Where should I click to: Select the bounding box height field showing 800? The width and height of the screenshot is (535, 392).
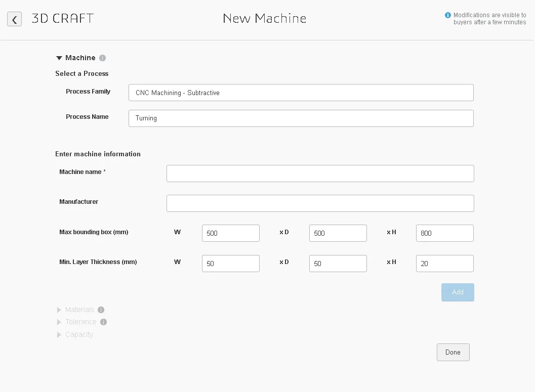click(x=444, y=233)
